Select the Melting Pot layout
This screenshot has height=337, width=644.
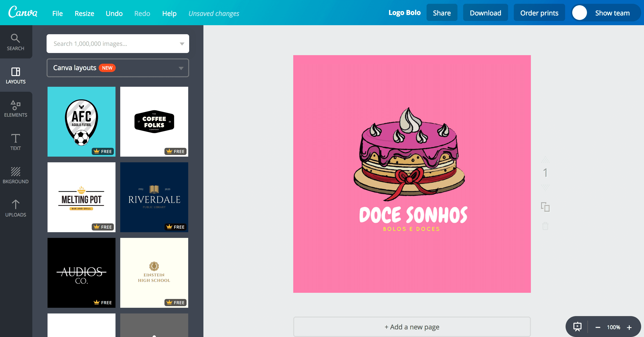[82, 197]
